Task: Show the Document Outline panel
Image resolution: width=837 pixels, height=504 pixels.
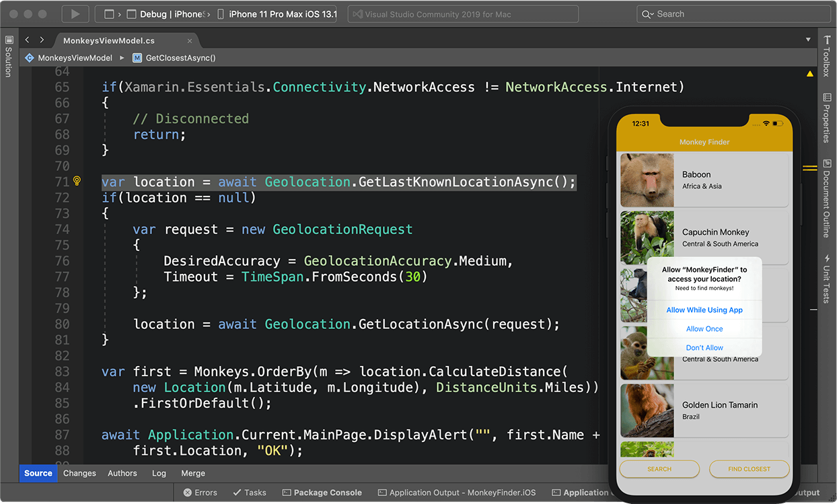Action: click(x=827, y=199)
